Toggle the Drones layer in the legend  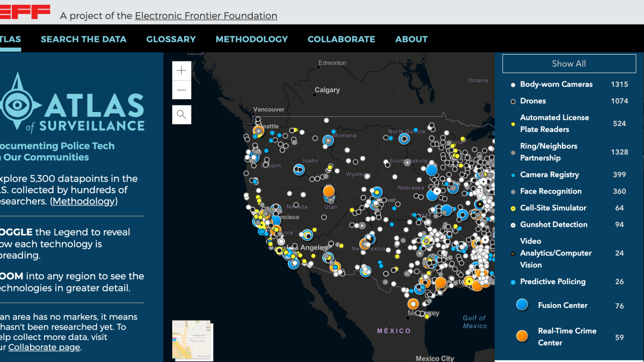pos(532,101)
